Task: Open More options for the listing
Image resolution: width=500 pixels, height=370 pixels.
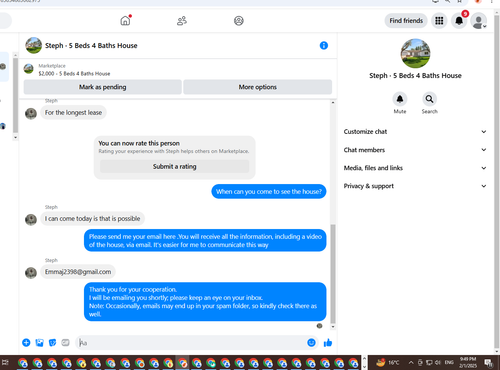Action: 258,87
